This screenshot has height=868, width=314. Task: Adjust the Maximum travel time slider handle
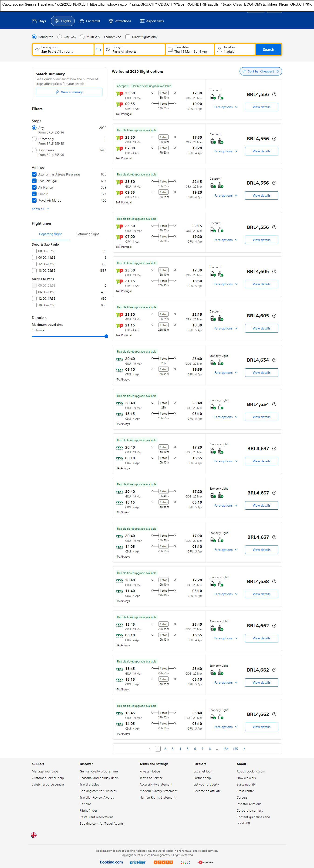tap(106, 336)
